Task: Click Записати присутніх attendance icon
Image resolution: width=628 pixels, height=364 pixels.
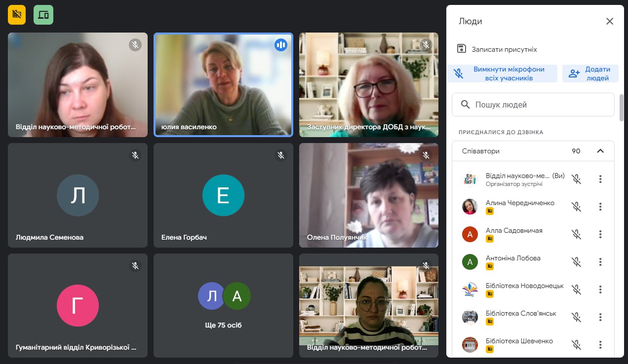Action: point(462,49)
